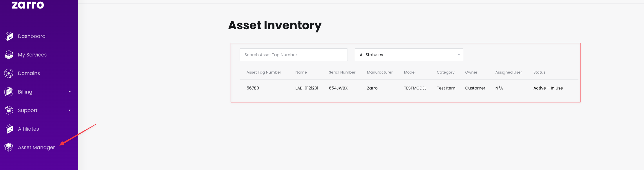Go to My Services page
Viewport: 644px width, 170px height.
[32, 55]
